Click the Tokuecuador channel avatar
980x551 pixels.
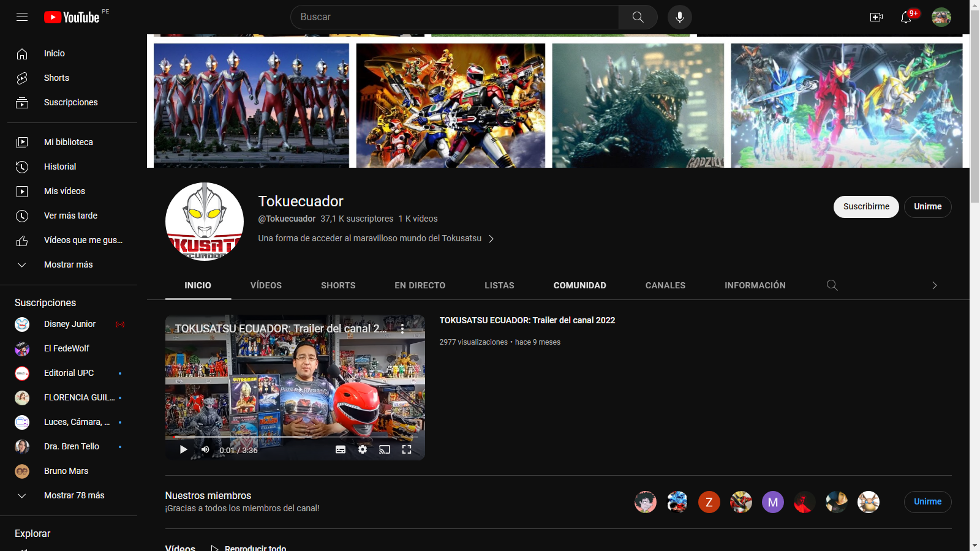(205, 222)
